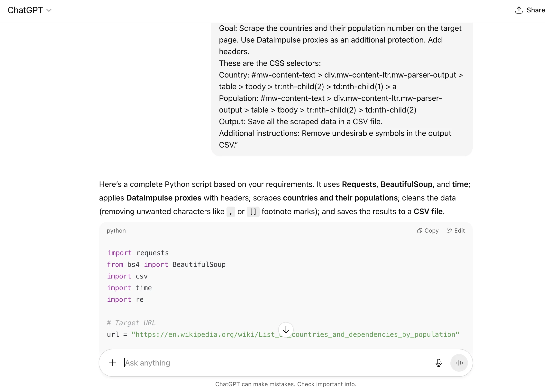545x392 pixels.
Task: Open the ChatGPT model selector dropdown
Action: [29, 10]
